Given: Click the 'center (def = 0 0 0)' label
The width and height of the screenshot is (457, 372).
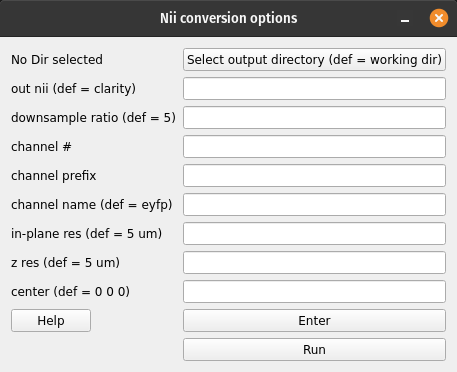Looking at the screenshot, I should coord(70,292).
